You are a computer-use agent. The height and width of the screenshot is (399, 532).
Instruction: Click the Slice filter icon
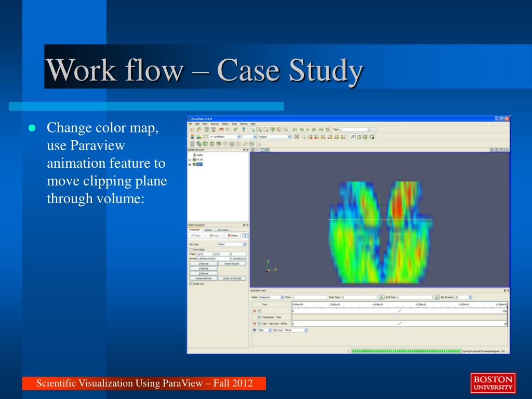pyautogui.click(x=212, y=144)
